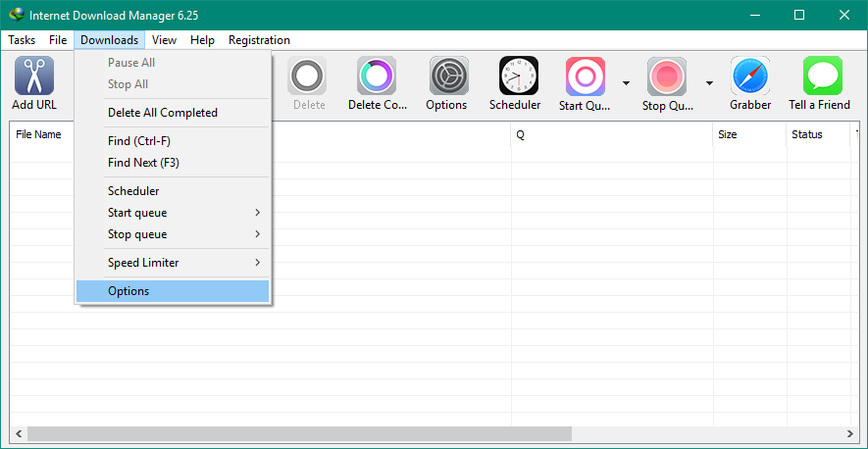Screen dimensions: 868x449
Task: Click the Tell a Friend message icon
Action: click(823, 75)
